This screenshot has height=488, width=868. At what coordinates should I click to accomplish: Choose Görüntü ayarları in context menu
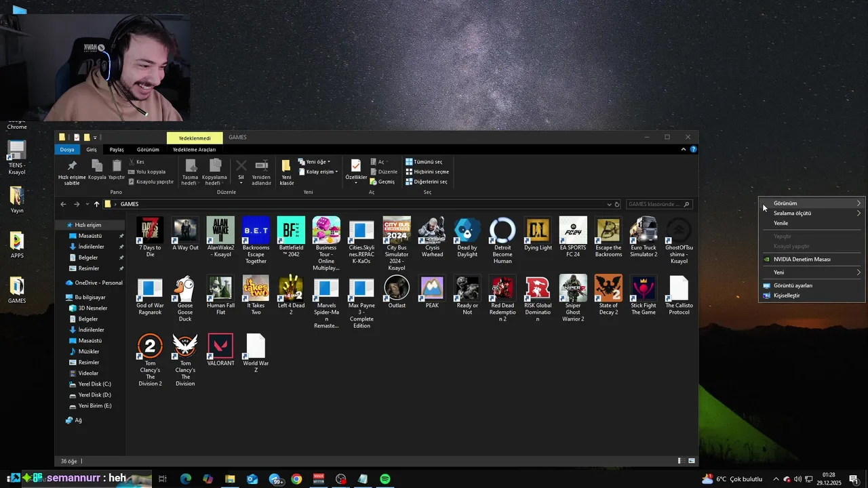tap(812, 285)
